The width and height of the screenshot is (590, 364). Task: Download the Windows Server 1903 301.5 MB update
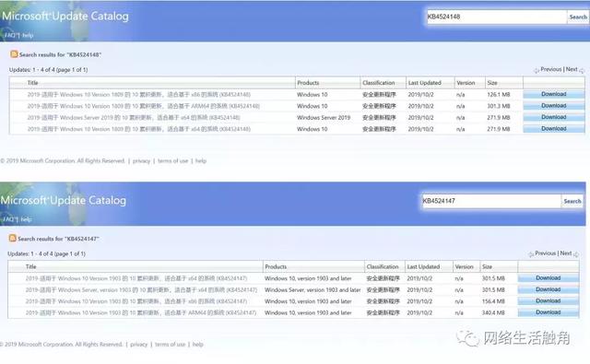549,289
